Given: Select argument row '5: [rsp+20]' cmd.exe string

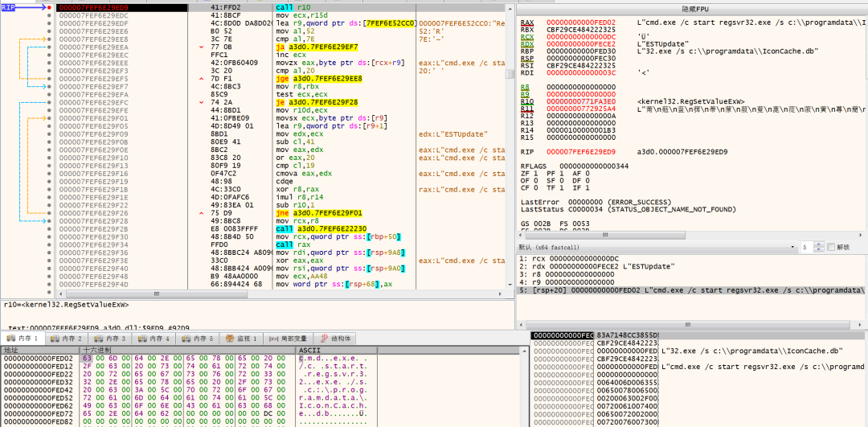Looking at the screenshot, I should (691, 290).
